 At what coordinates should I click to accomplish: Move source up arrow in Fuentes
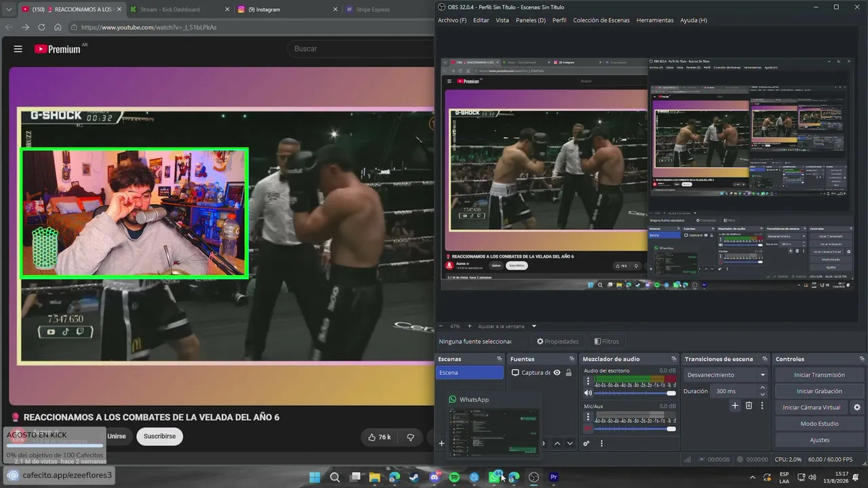click(557, 444)
